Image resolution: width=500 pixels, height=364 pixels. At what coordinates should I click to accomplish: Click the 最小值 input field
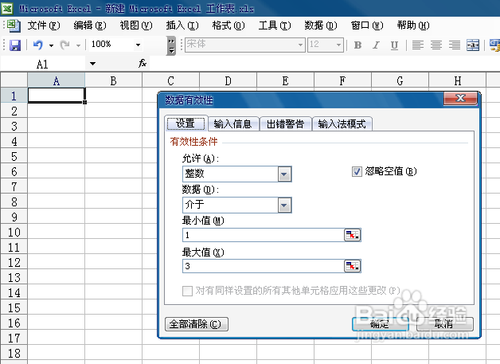[x=263, y=235]
